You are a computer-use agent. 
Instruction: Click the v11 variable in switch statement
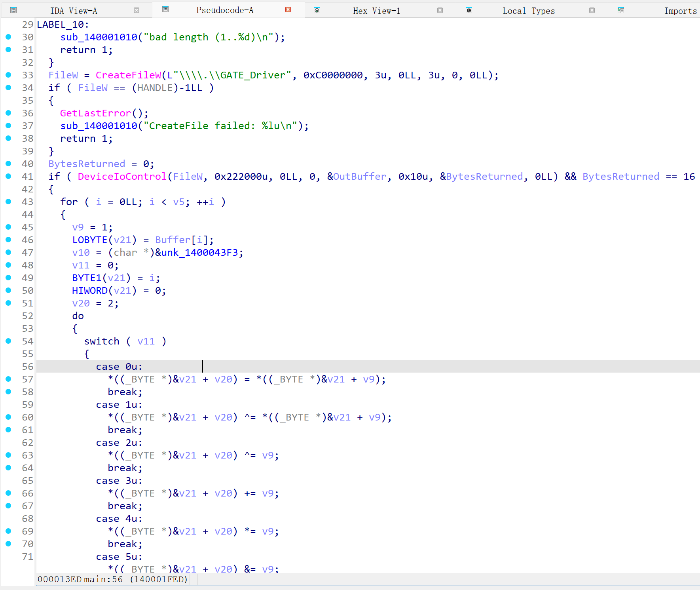[146, 341]
